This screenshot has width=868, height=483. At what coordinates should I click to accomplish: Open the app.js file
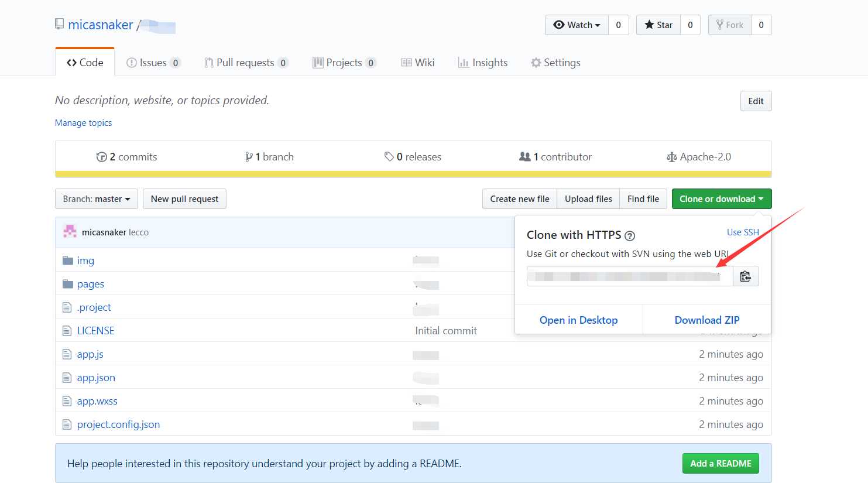90,354
